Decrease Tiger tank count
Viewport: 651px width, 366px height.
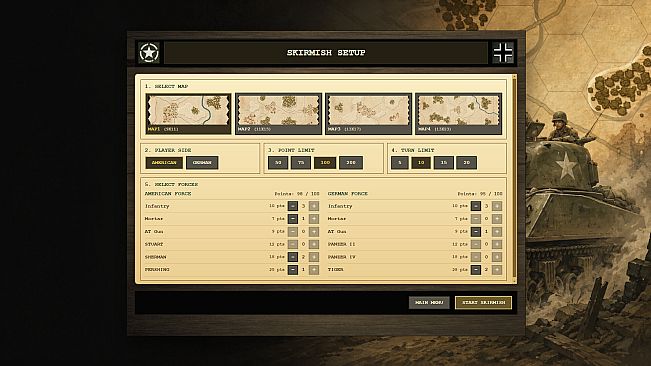(476, 270)
